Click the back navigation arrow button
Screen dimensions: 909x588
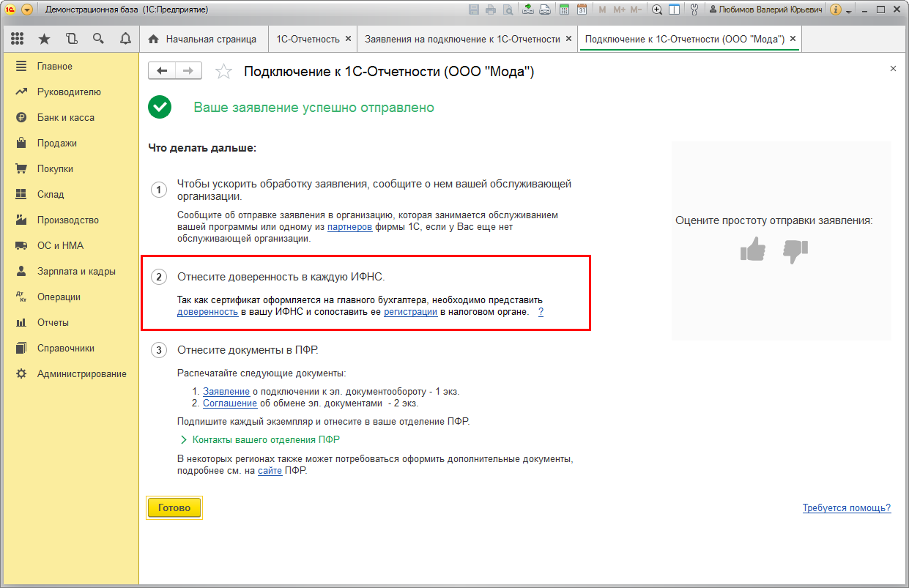(162, 70)
